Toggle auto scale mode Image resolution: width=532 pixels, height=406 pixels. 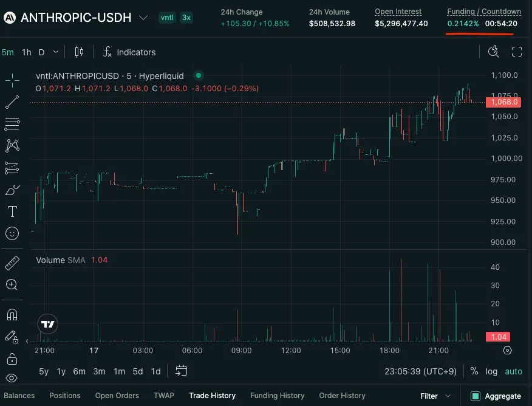click(x=513, y=371)
